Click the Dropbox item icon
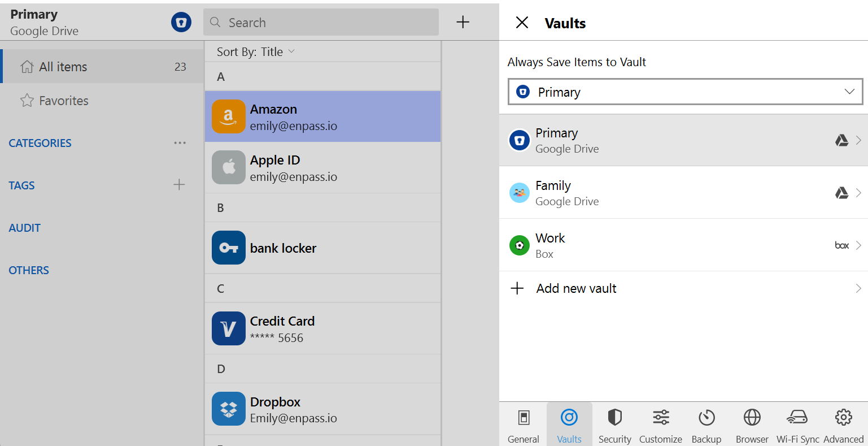 [229, 409]
